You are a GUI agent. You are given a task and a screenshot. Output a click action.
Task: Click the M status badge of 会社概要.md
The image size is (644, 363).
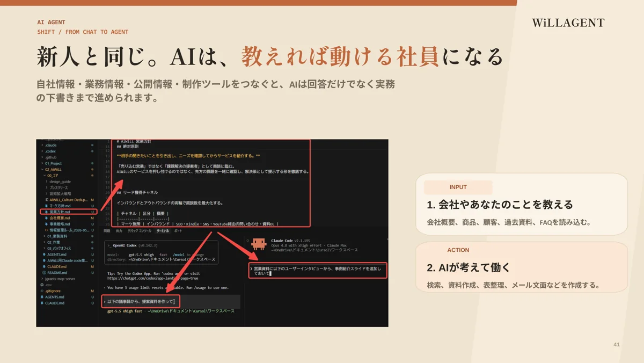coord(92,218)
